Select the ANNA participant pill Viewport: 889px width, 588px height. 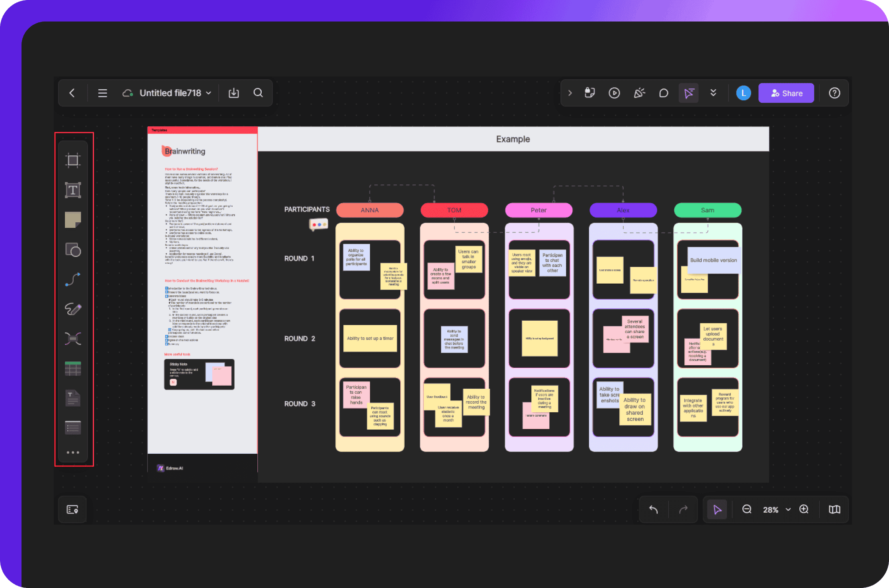370,210
